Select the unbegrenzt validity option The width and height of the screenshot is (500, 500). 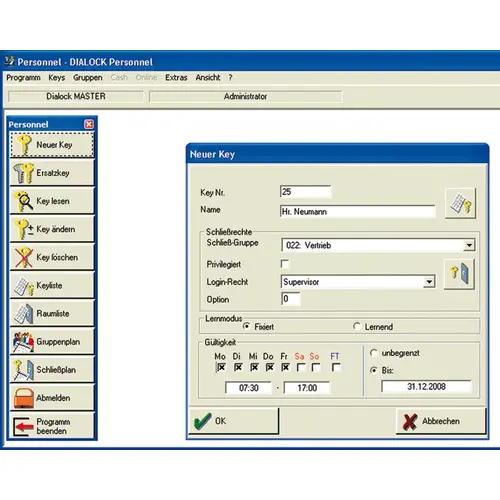[374, 353]
